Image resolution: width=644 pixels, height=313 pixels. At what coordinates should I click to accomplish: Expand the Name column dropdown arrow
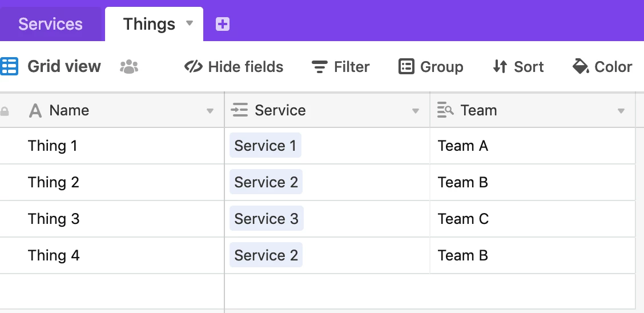[210, 111]
